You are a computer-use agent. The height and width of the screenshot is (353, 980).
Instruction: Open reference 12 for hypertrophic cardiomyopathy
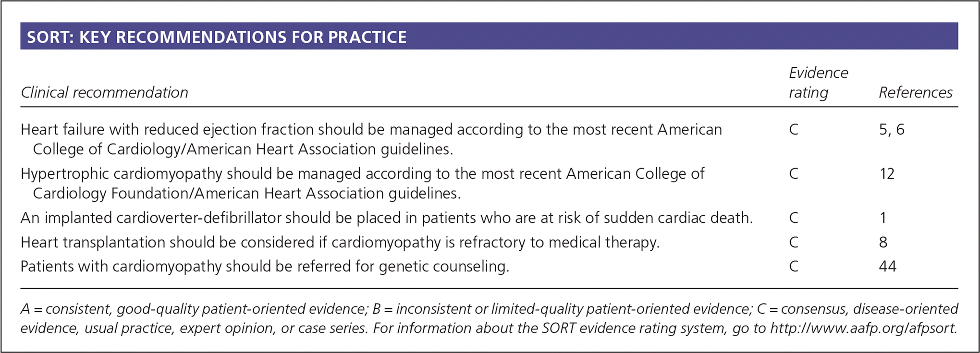[x=887, y=174]
